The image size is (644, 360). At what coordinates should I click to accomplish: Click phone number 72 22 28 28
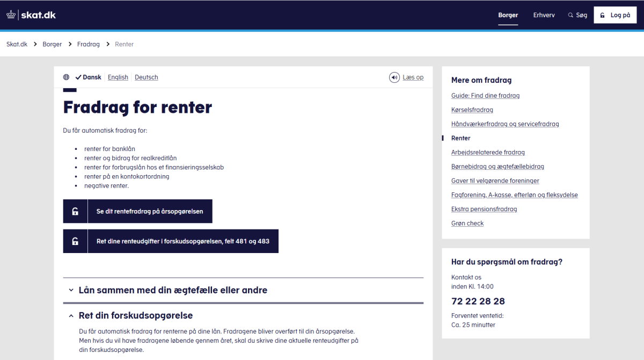pos(478,301)
